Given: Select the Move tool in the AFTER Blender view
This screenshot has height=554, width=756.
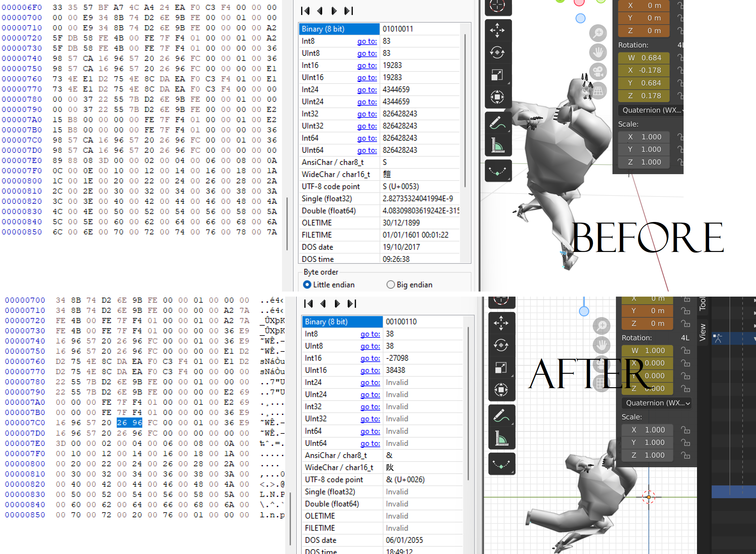Looking at the screenshot, I should point(501,323).
